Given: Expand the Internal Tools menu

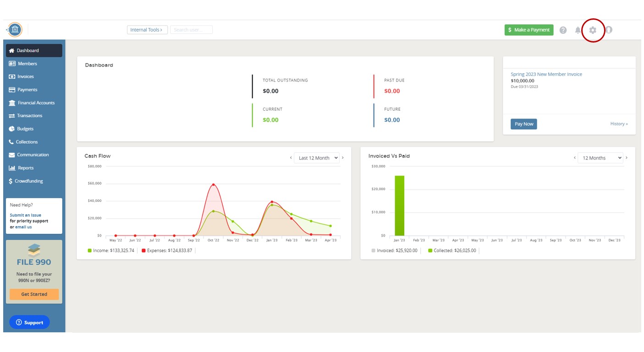Looking at the screenshot, I should pyautogui.click(x=147, y=30).
